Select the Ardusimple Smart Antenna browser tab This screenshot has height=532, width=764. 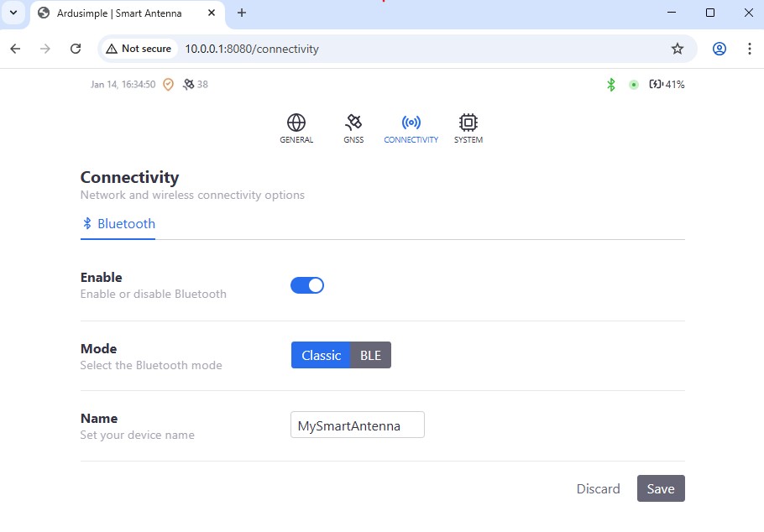(x=118, y=13)
